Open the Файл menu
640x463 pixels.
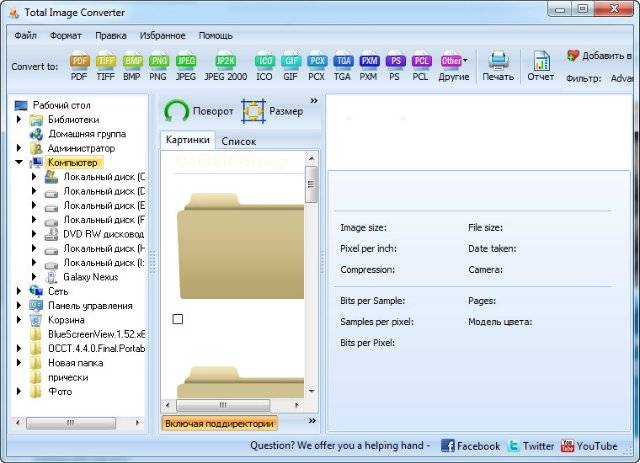pyautogui.click(x=26, y=36)
